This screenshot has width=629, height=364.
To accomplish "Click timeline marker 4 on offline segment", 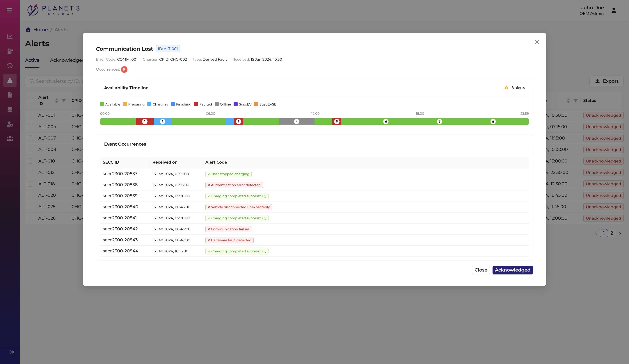I will pyautogui.click(x=296, y=122).
